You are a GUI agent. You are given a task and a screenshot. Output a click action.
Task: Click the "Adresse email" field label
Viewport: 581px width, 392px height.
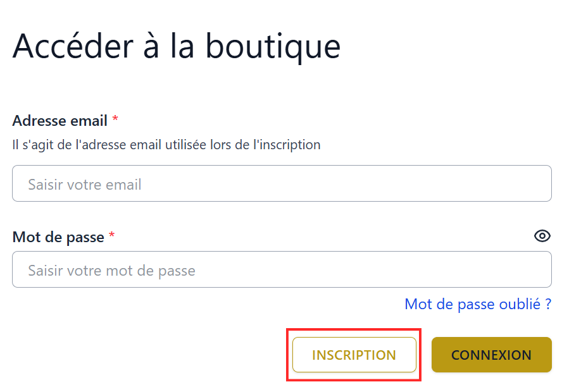pos(60,120)
